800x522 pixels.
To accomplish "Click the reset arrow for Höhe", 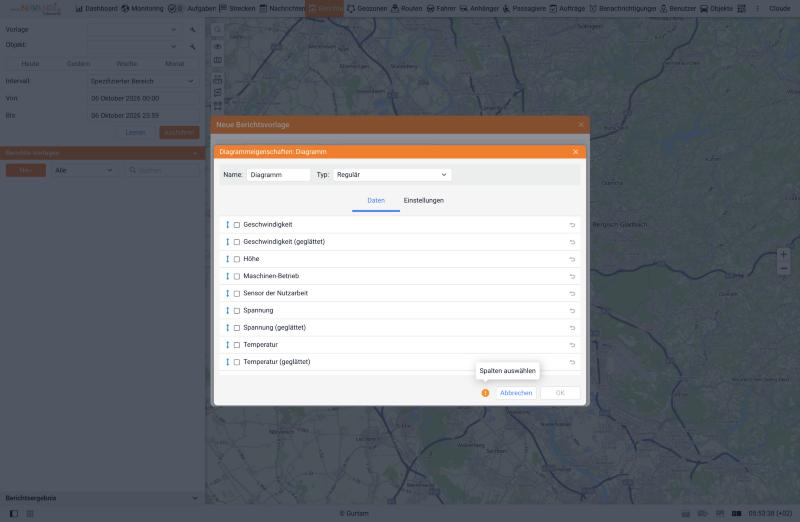I will [572, 259].
